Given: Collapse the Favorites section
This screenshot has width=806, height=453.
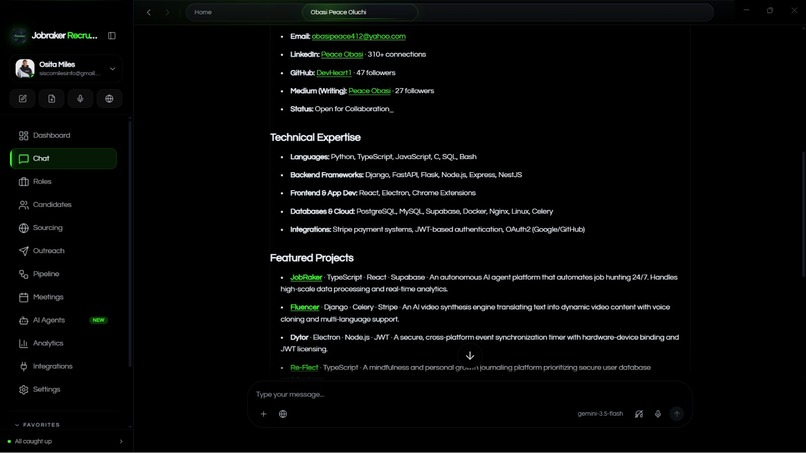Looking at the screenshot, I should (37, 425).
